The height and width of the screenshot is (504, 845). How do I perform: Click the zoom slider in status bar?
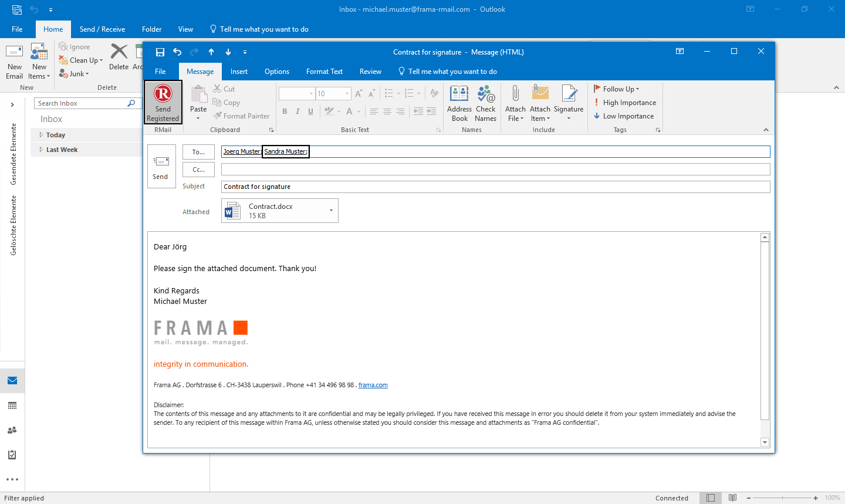pyautogui.click(x=782, y=498)
